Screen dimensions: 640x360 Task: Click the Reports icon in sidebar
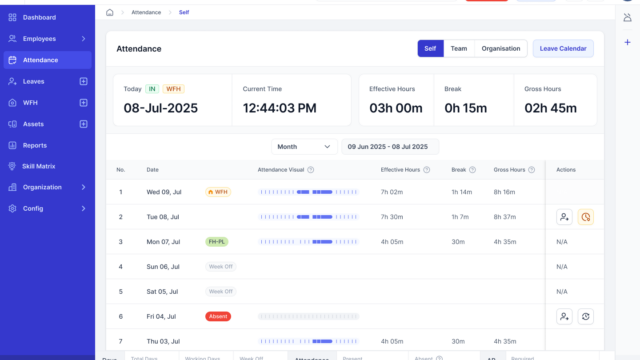[x=12, y=145]
